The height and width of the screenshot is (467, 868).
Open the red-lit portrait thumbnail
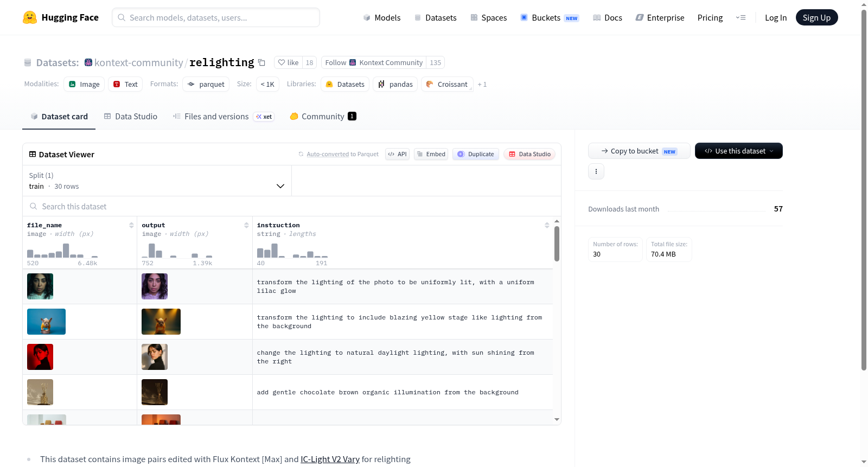[40, 357]
